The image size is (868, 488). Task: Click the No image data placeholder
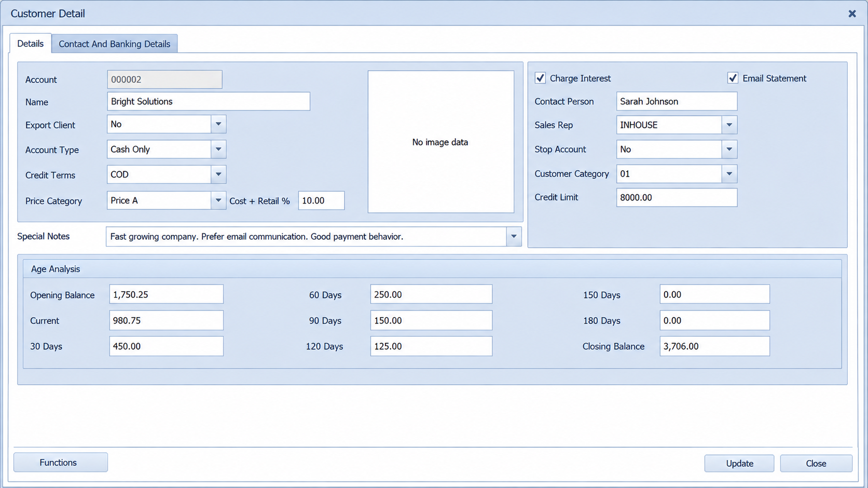[440, 142]
